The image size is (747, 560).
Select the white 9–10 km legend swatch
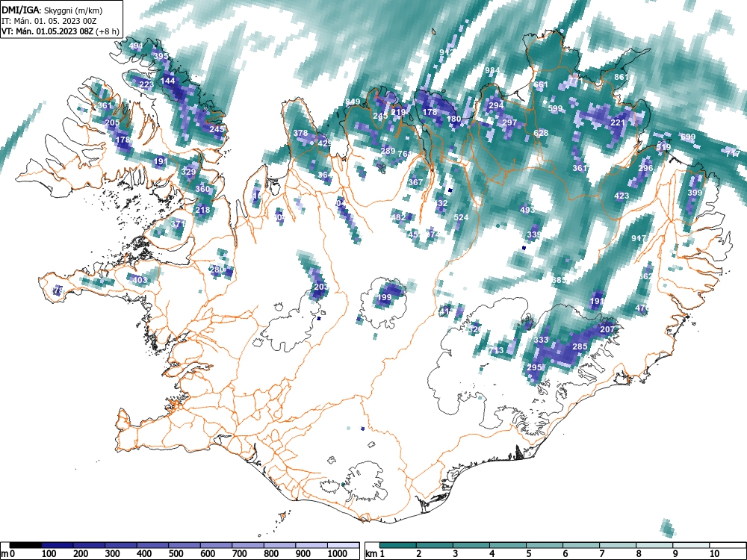(x=691, y=545)
